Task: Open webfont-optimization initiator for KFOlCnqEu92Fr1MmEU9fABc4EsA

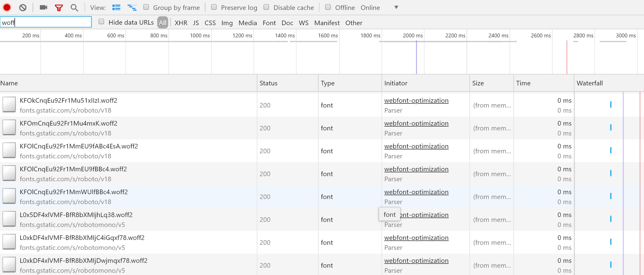Action: point(416,146)
